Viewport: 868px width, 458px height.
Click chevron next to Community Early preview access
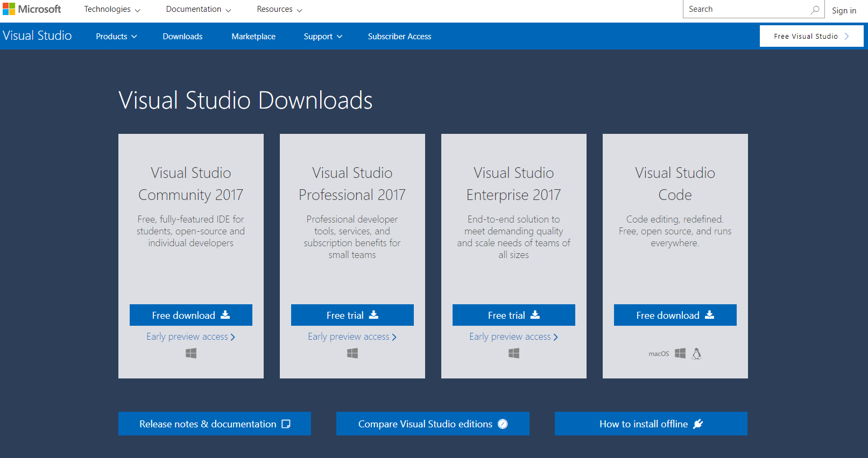click(x=233, y=337)
